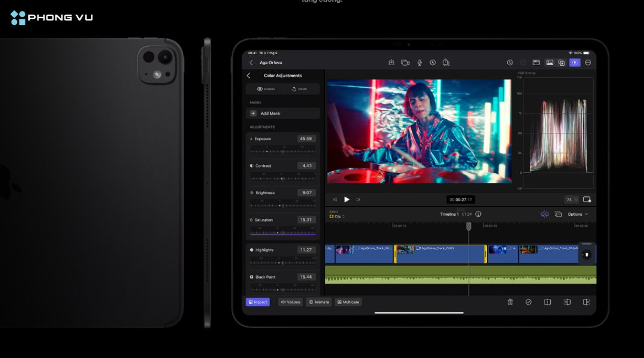This screenshot has height=358, width=644.
Task: Tap the import media icon in top toolbar
Action: [x=391, y=62]
